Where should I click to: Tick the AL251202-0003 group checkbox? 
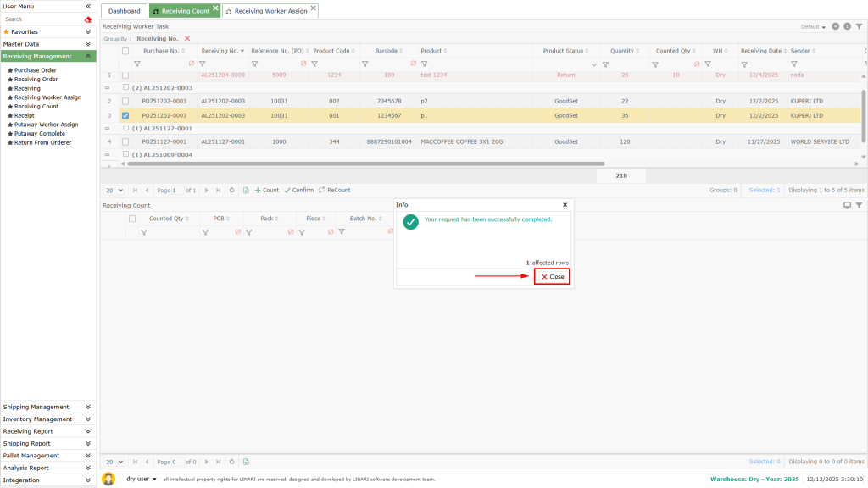[126, 87]
